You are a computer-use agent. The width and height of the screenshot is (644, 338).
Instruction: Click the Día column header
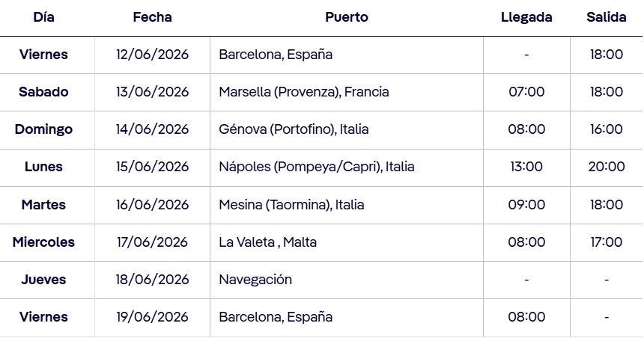[43, 17]
